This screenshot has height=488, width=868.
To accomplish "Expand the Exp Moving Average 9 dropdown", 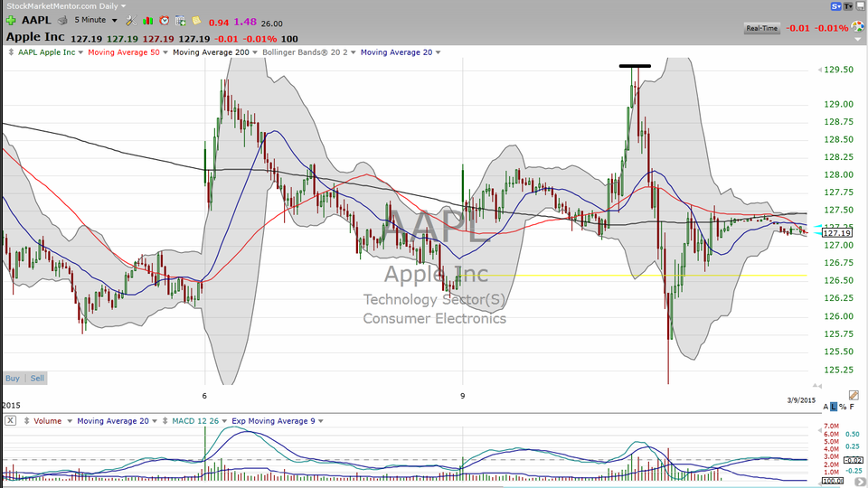I will (x=320, y=421).
